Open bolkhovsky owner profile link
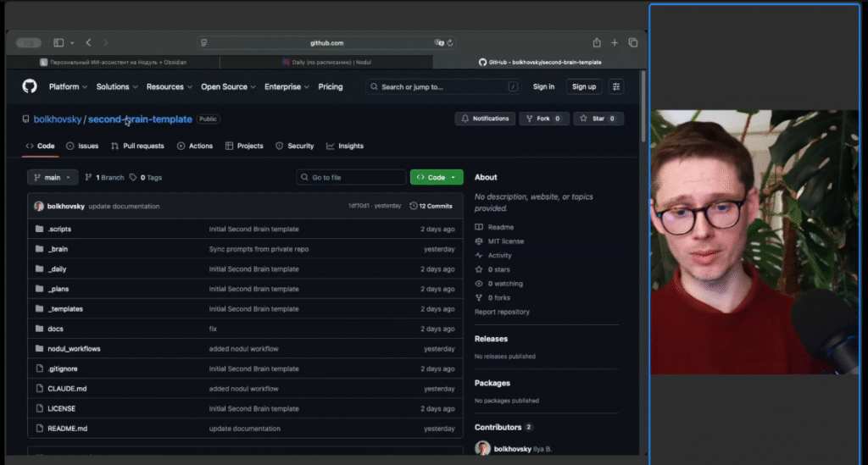 [58, 119]
